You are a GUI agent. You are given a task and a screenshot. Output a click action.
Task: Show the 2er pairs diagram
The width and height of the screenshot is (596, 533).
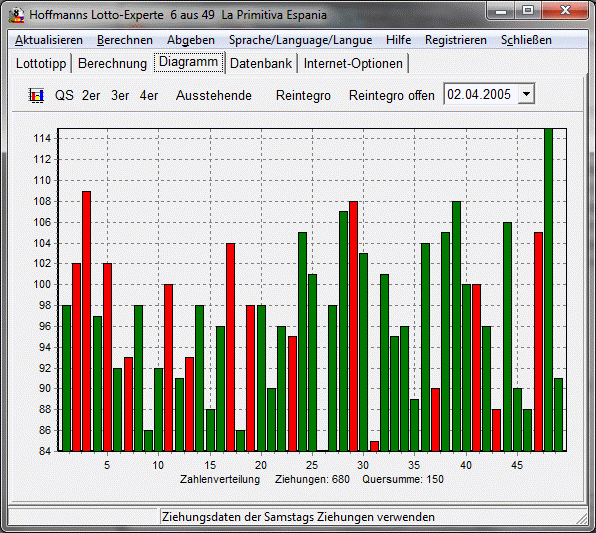click(x=91, y=95)
